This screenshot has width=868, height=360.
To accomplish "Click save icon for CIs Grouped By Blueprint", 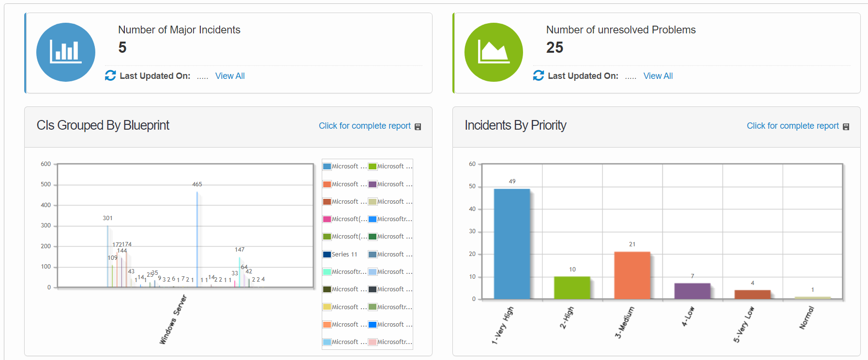I will (418, 127).
